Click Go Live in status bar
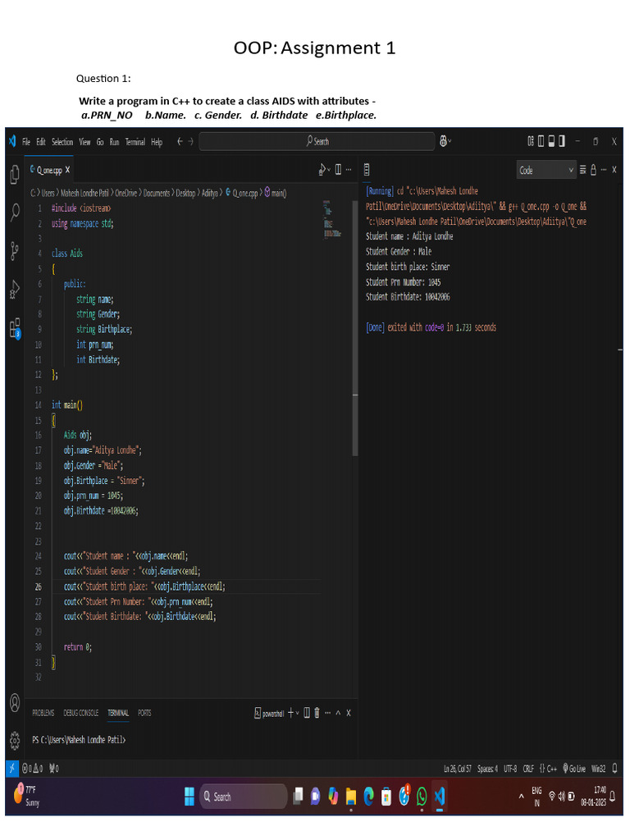Viewport: 630px width, 840px height. (573, 769)
